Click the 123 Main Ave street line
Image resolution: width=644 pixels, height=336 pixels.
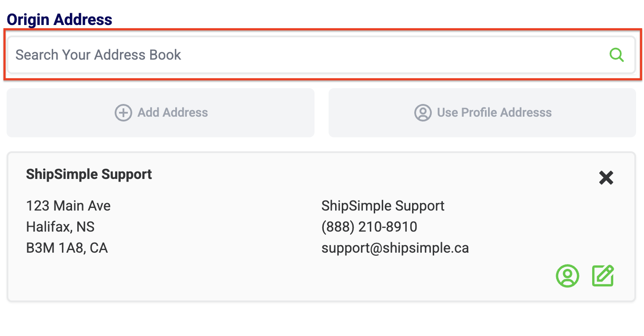(x=69, y=206)
